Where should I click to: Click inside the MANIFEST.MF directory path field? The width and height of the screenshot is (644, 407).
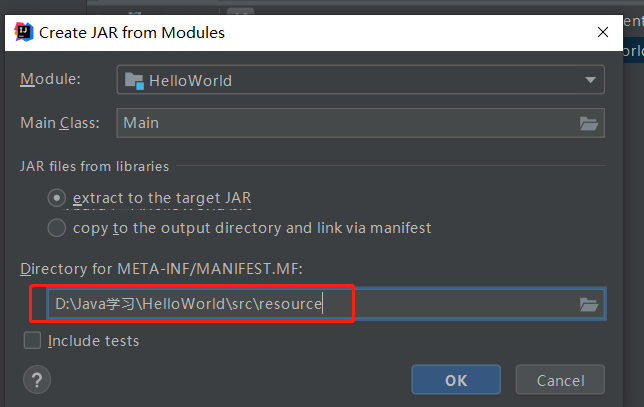312,304
